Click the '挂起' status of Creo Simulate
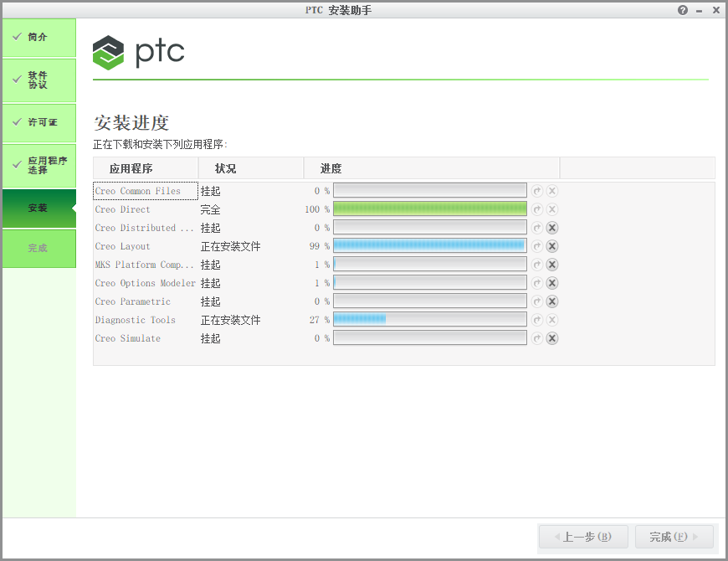Screen dimensions: 728x561 (x=210, y=338)
